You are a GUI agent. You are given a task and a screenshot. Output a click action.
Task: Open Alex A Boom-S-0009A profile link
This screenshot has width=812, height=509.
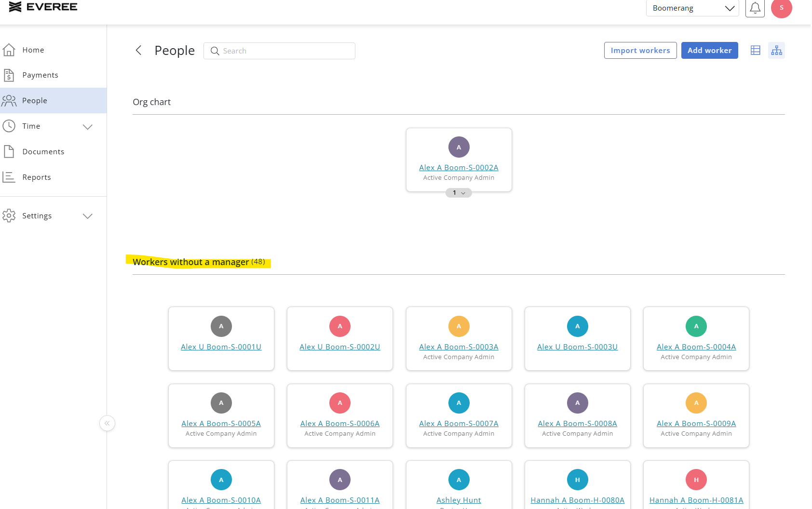(696, 424)
